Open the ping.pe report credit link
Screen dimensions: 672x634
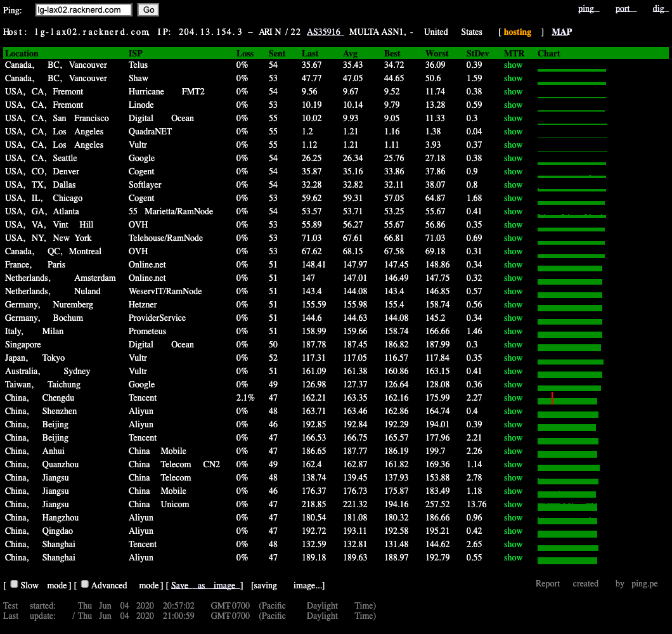644,583
